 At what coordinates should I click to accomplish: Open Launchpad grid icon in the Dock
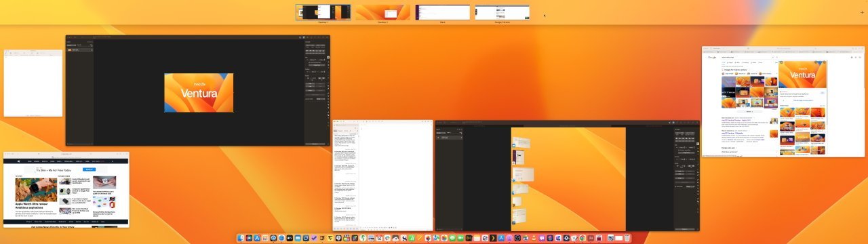[265, 238]
